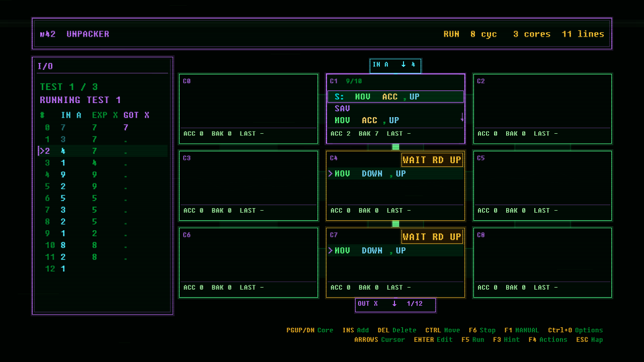Click F5 Run in the help bar
Viewport: 644px width, 362px height.
click(473, 340)
